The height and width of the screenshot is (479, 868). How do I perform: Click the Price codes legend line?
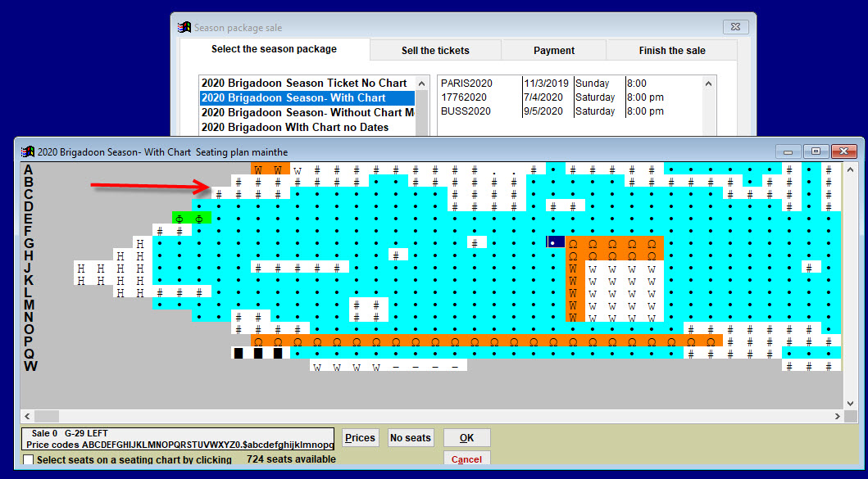(x=180, y=445)
